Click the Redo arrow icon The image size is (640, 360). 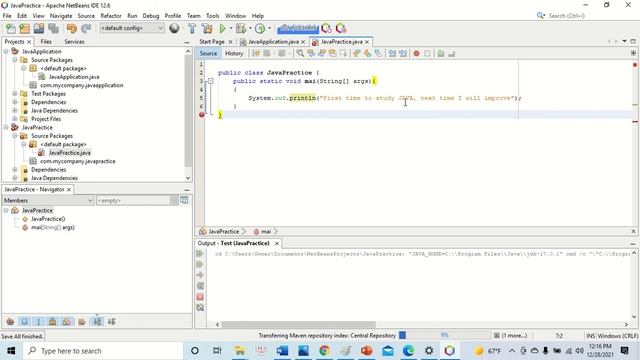tap(86, 28)
